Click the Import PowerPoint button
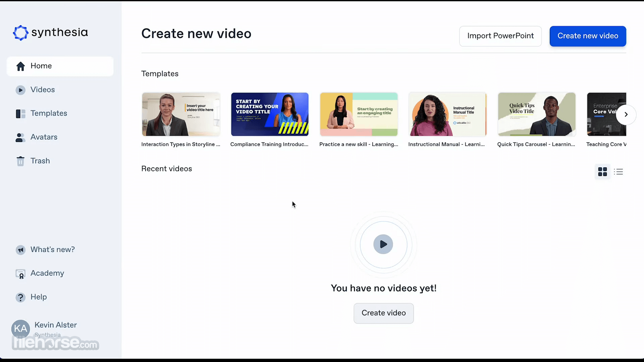This screenshot has height=362, width=644. pos(500,36)
